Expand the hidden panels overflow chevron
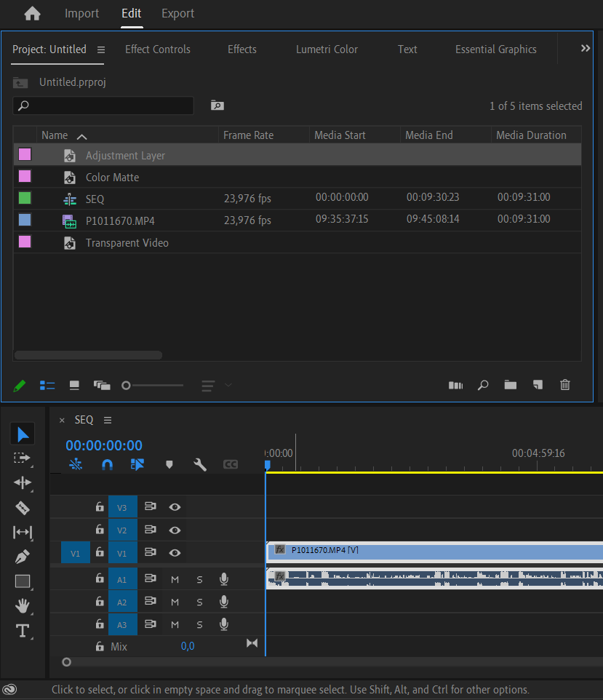Viewport: 603px width, 700px height. (x=584, y=49)
